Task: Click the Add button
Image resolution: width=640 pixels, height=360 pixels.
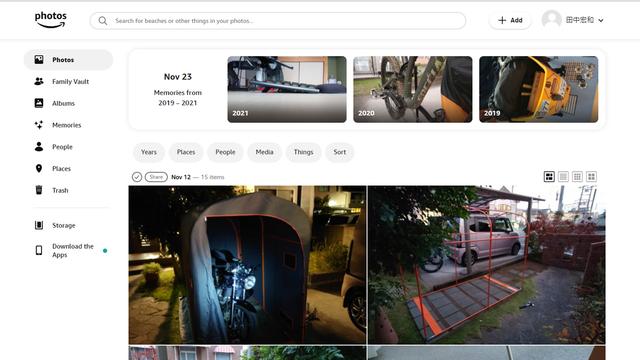Action: click(510, 20)
